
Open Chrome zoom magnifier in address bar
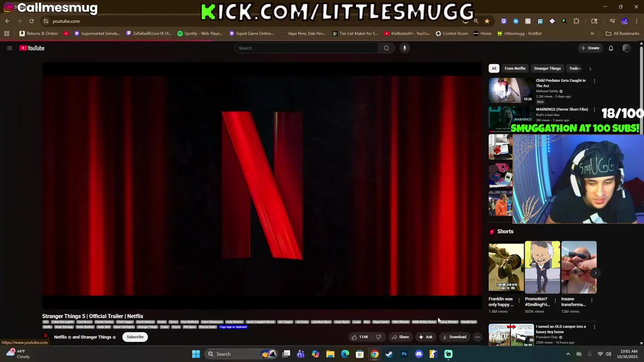[476, 21]
